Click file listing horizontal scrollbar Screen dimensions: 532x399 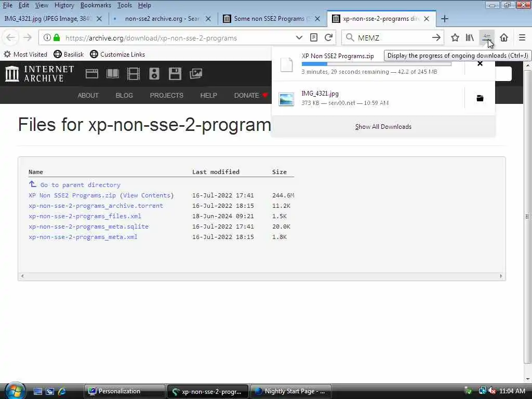click(x=262, y=276)
